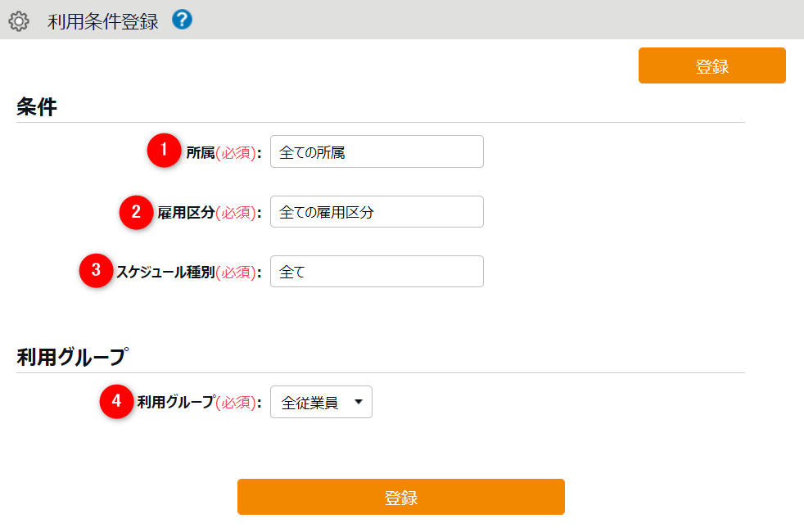Click the 雇用区分 field showing 全ての雇用区分
The width and height of the screenshot is (804, 532).
(377, 212)
